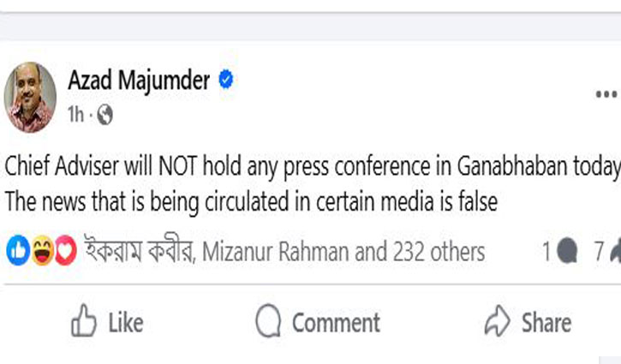Click the blue verified badge beside Azad Majumder
This screenshot has height=364, width=621.
point(225,81)
